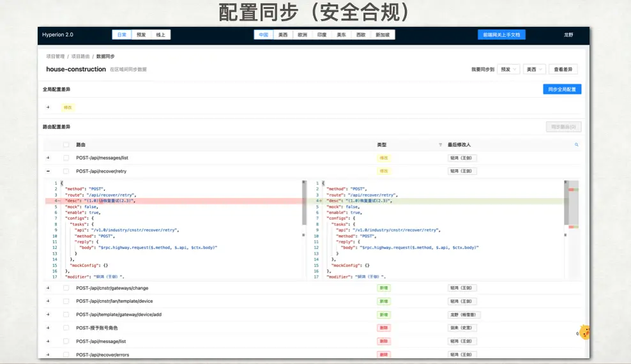Image resolution: width=631 pixels, height=364 pixels.
Task: Select the 美东 region tab
Action: pyautogui.click(x=341, y=35)
